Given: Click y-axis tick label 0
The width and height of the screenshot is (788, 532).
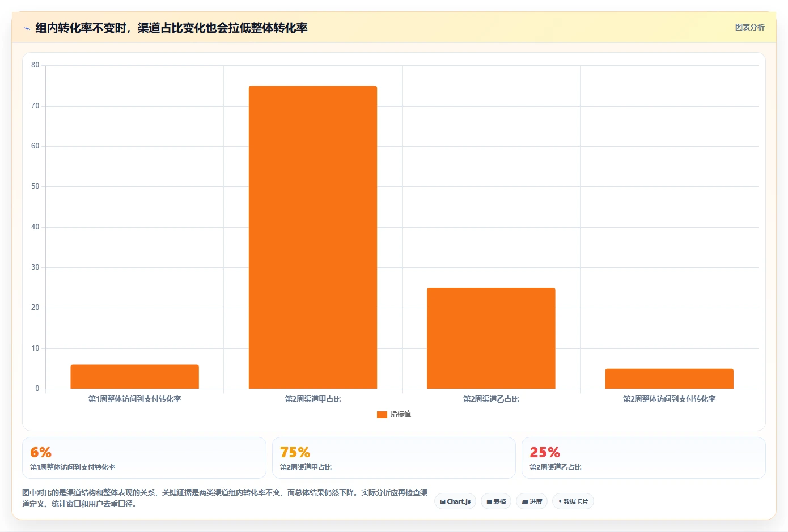Looking at the screenshot, I should (37, 389).
